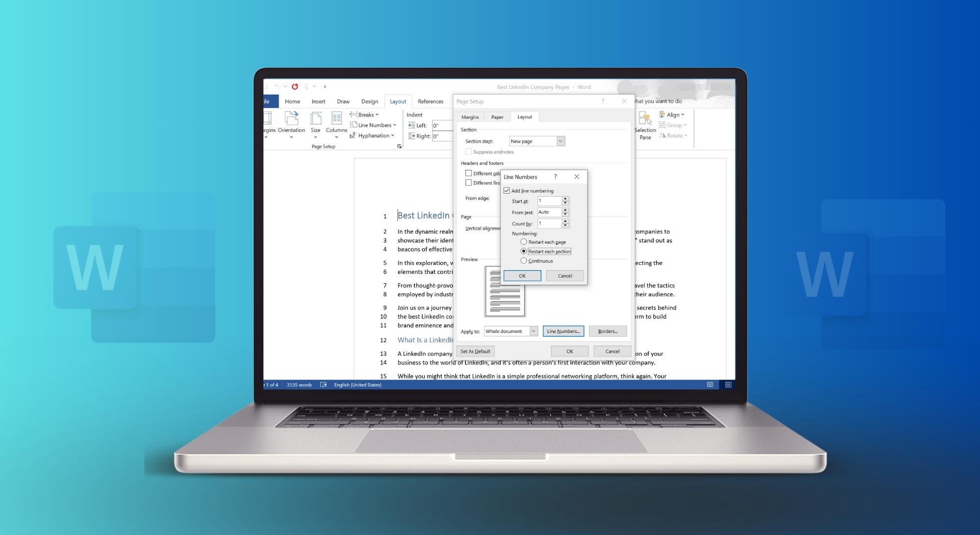This screenshot has width=980, height=535.
Task: Select Restart each page radio option
Action: [x=524, y=242]
